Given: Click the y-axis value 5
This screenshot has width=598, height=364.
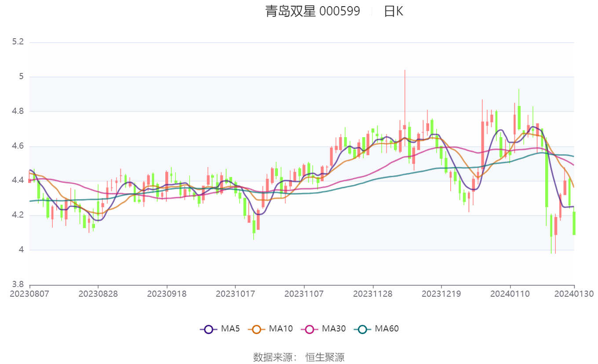Looking at the screenshot, I should pyautogui.click(x=21, y=77).
